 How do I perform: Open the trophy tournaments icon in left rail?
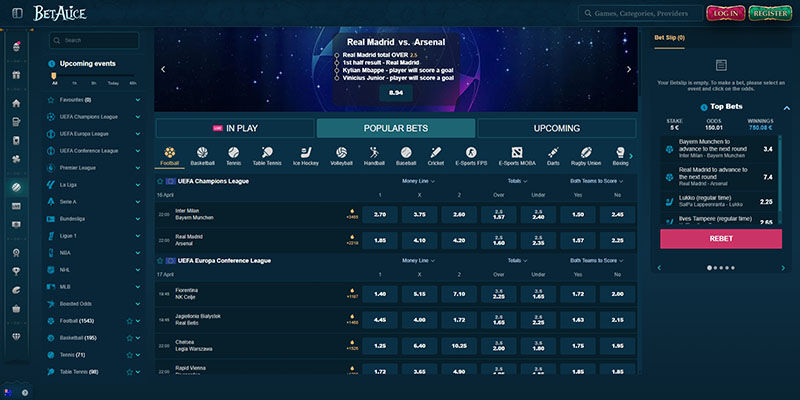tap(16, 271)
